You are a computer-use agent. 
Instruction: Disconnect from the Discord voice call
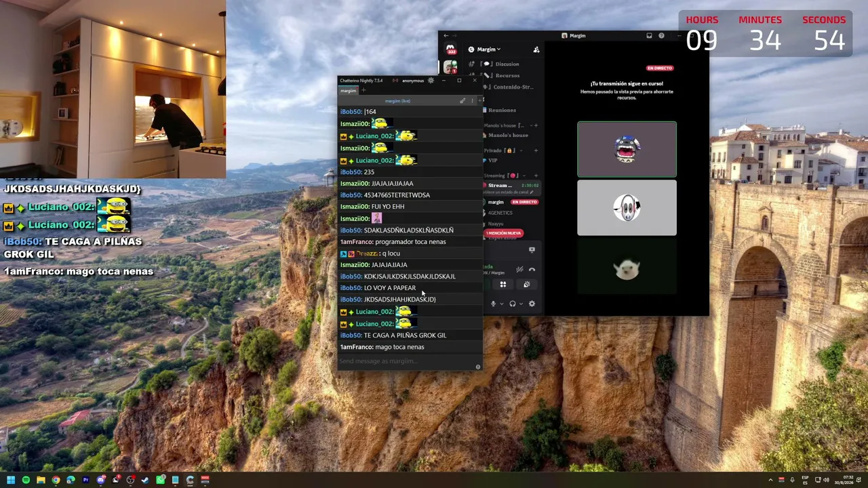(532, 270)
